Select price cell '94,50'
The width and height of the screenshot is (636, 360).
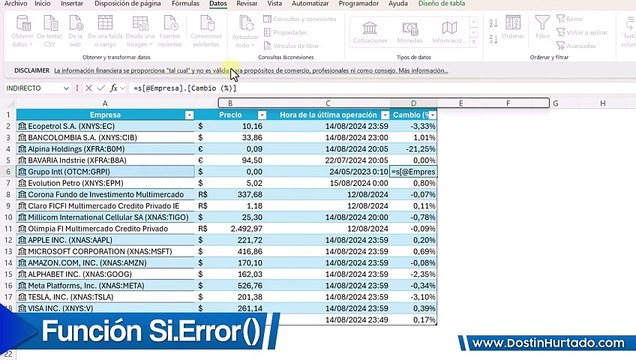tap(230, 161)
